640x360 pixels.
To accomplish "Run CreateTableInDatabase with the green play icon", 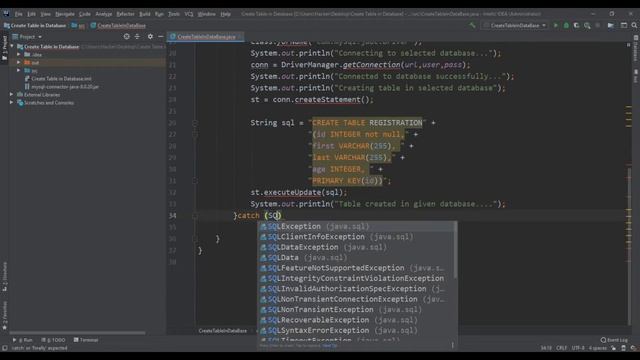I will tap(556, 25).
